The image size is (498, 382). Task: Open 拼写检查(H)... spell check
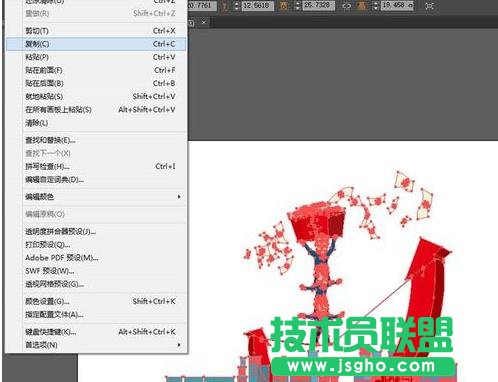click(96, 166)
